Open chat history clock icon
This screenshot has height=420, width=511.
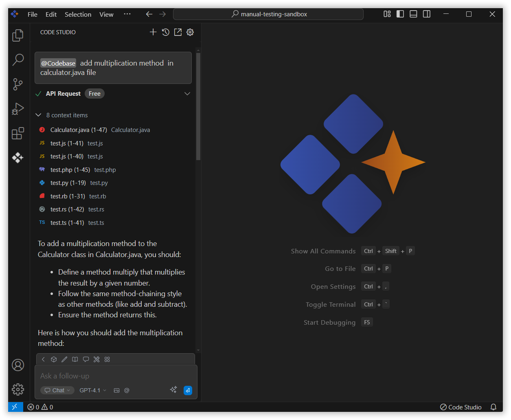[x=165, y=32]
